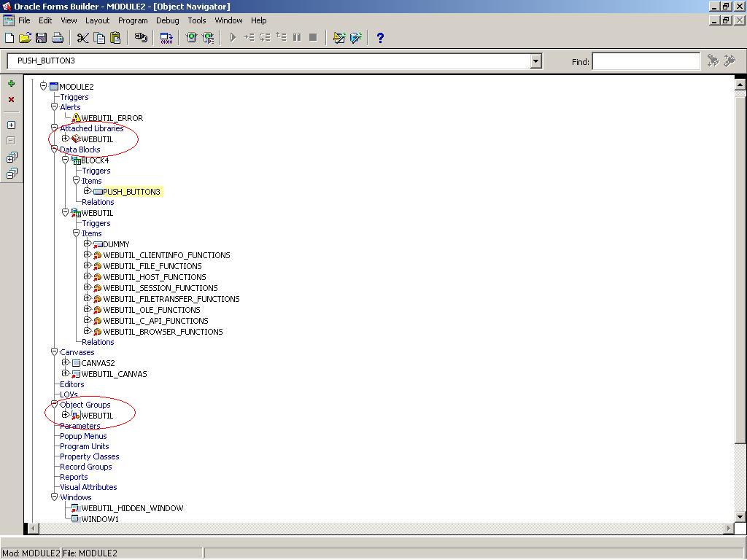Click the Open file toolbar icon
The height and width of the screenshot is (560, 747).
click(25, 38)
